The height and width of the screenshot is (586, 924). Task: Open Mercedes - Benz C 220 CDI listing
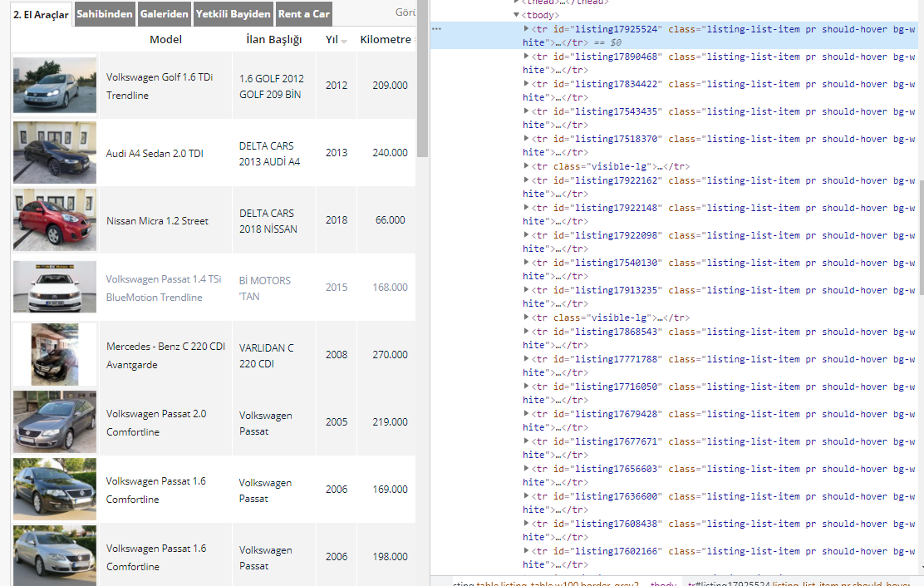(x=165, y=356)
